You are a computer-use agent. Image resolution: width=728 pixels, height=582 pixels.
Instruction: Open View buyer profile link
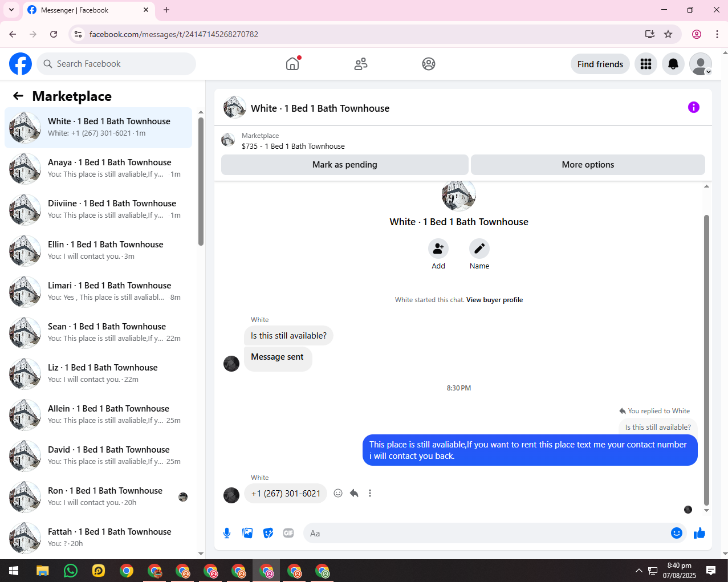pyautogui.click(x=494, y=300)
